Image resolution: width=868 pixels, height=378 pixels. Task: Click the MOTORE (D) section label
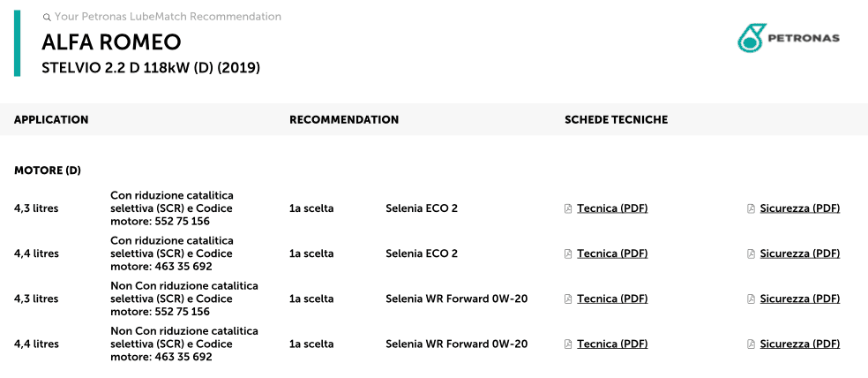point(48,170)
